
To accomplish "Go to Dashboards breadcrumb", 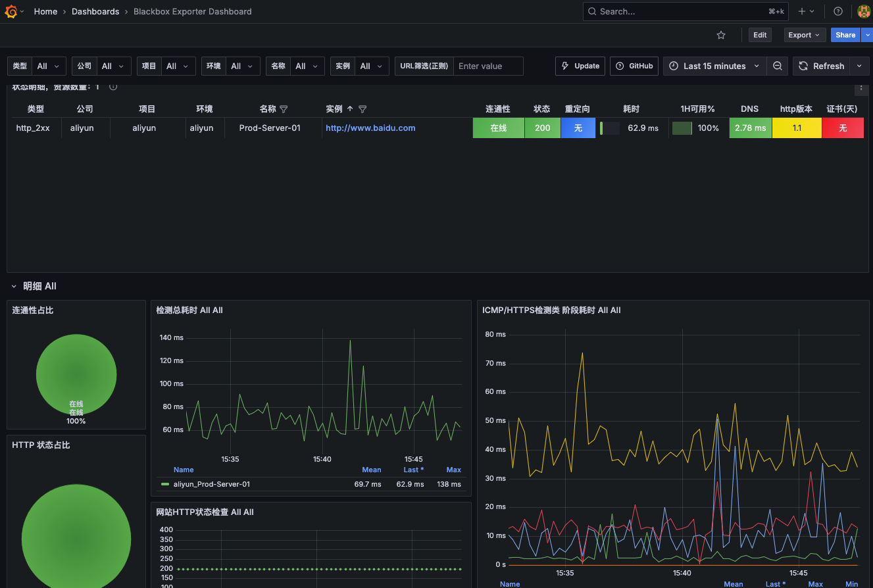I will pyautogui.click(x=95, y=11).
